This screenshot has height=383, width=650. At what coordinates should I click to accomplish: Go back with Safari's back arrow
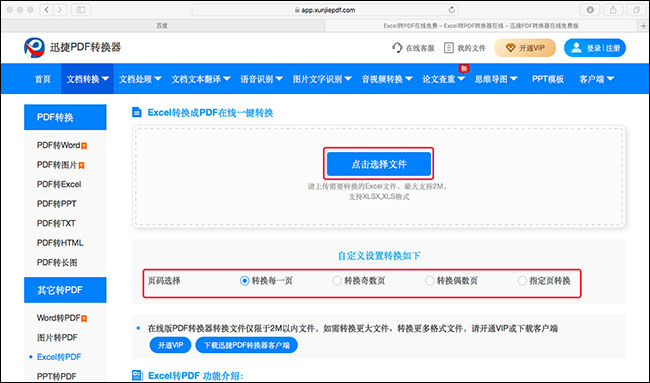46,10
